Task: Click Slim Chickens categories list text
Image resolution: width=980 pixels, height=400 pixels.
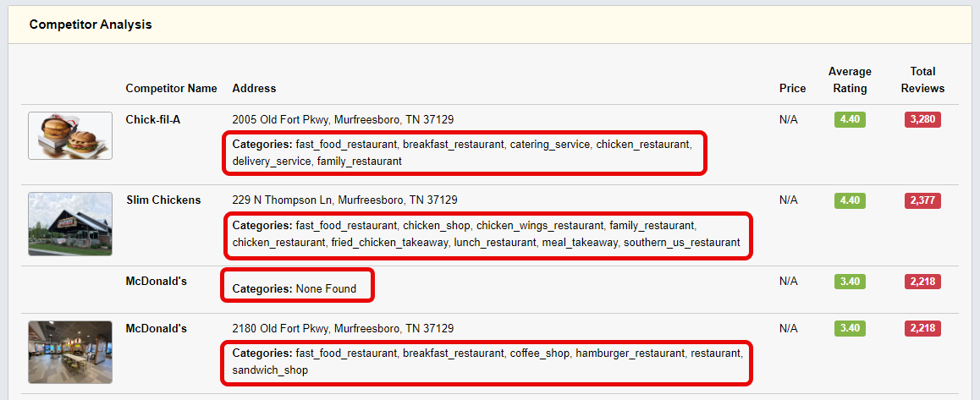Action: pos(486,234)
